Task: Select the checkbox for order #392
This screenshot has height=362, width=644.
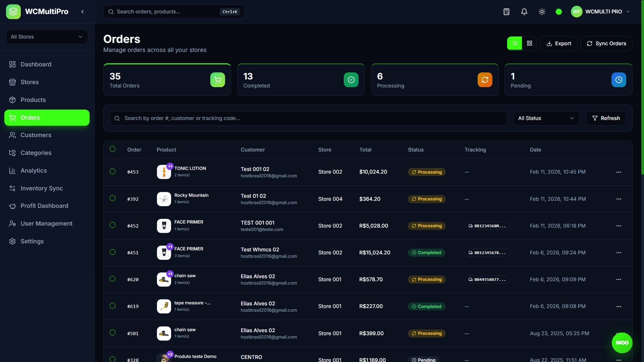Action: 113,198
